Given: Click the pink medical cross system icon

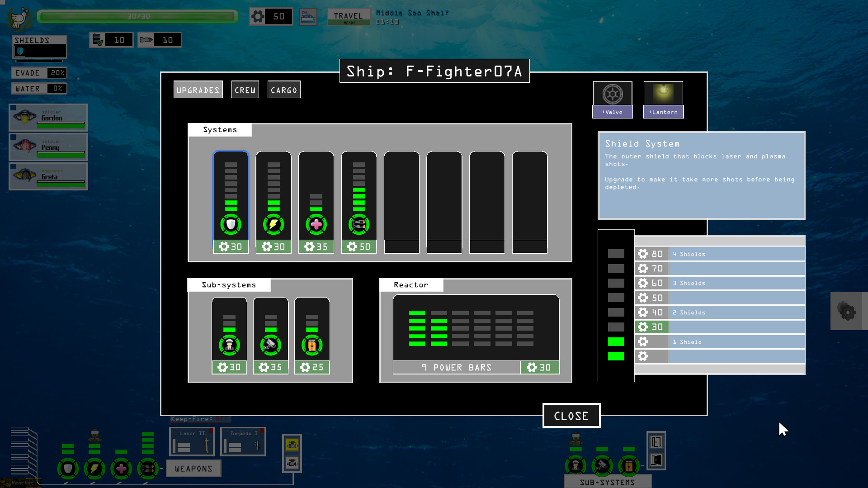Looking at the screenshot, I should [x=316, y=225].
